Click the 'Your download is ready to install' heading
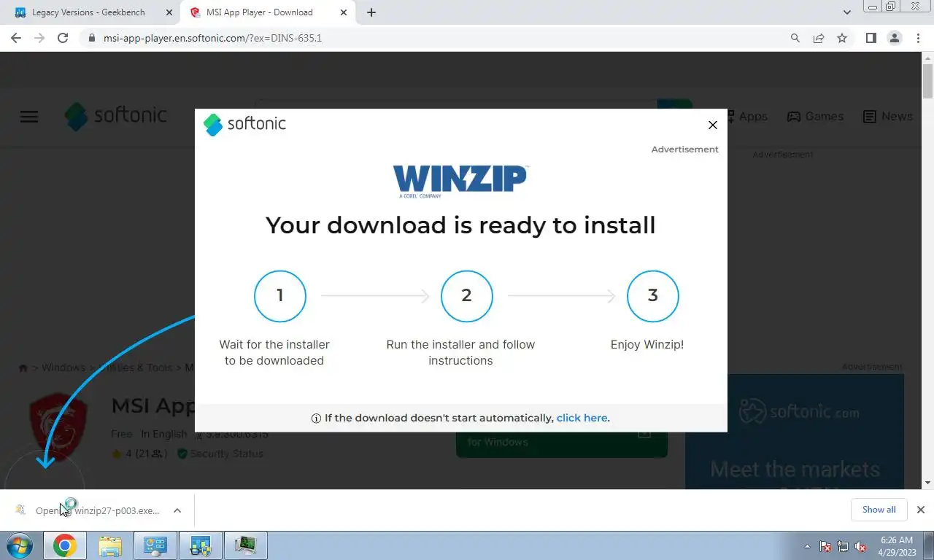 [x=460, y=225]
